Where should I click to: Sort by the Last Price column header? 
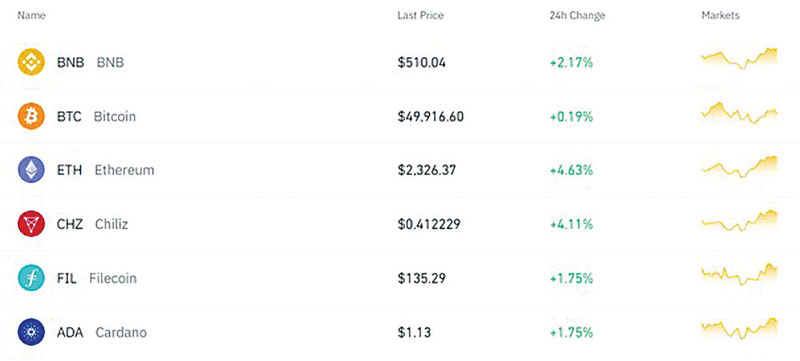[420, 15]
